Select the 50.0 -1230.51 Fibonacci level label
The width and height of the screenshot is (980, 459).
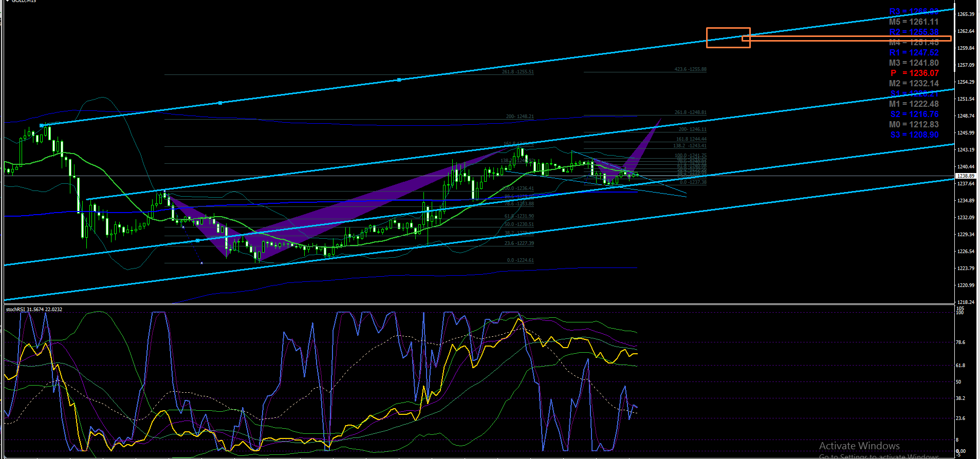519,224
